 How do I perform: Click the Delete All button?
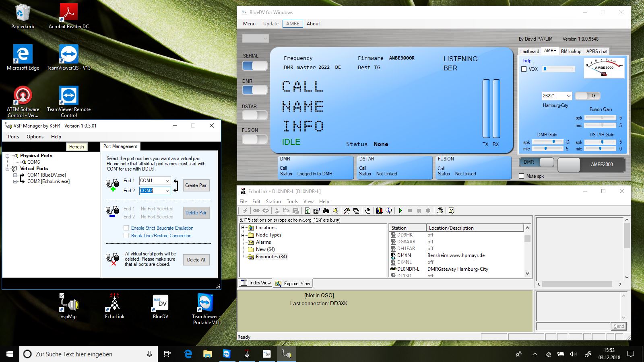pos(196,260)
